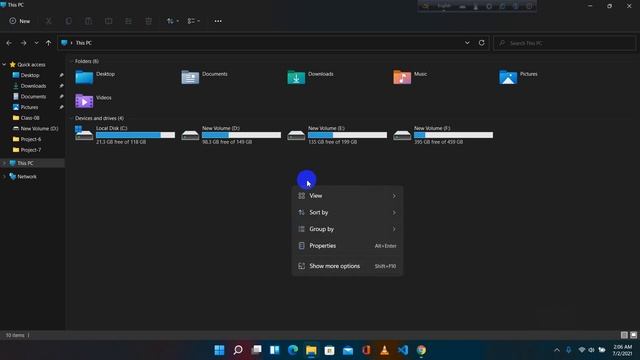This screenshot has width=640, height=360.
Task: Click the New button in toolbar
Action: [20, 21]
